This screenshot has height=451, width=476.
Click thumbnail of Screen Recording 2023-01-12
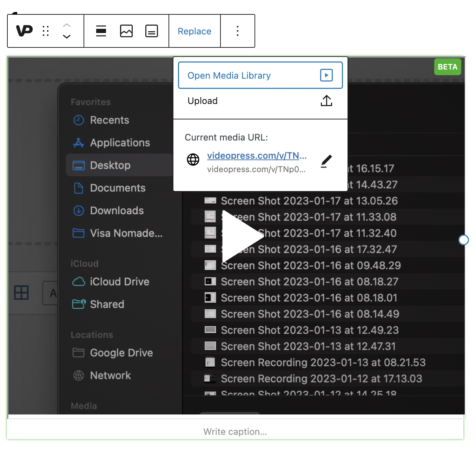coord(210,378)
